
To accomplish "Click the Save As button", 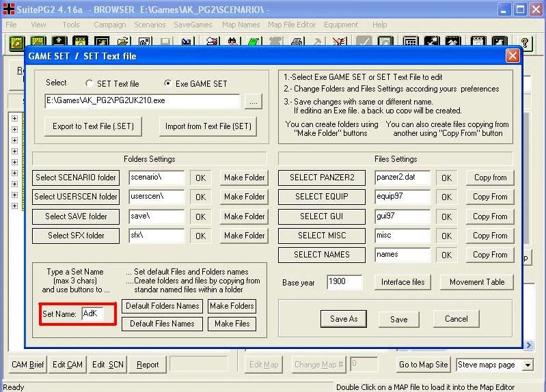I will coord(344,319).
